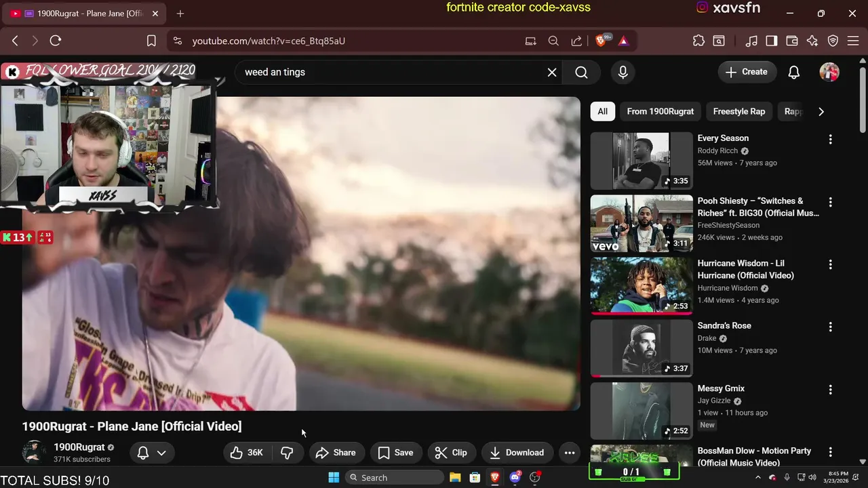868x488 pixels.
Task: Show hidden system tray icons
Action: tap(757, 478)
